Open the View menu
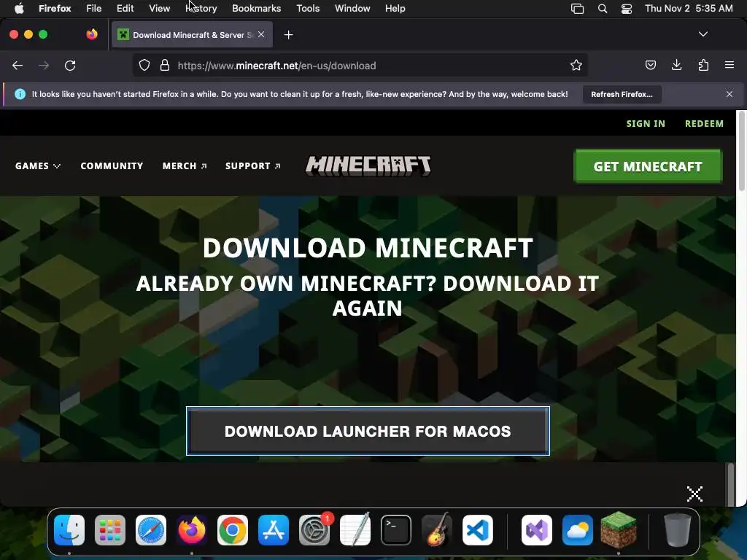 point(159,8)
